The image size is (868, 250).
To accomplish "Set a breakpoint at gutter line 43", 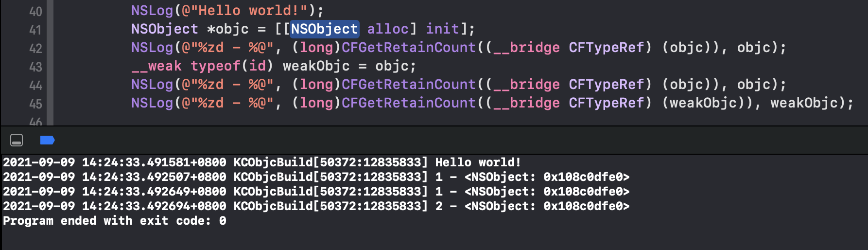I will [35, 67].
